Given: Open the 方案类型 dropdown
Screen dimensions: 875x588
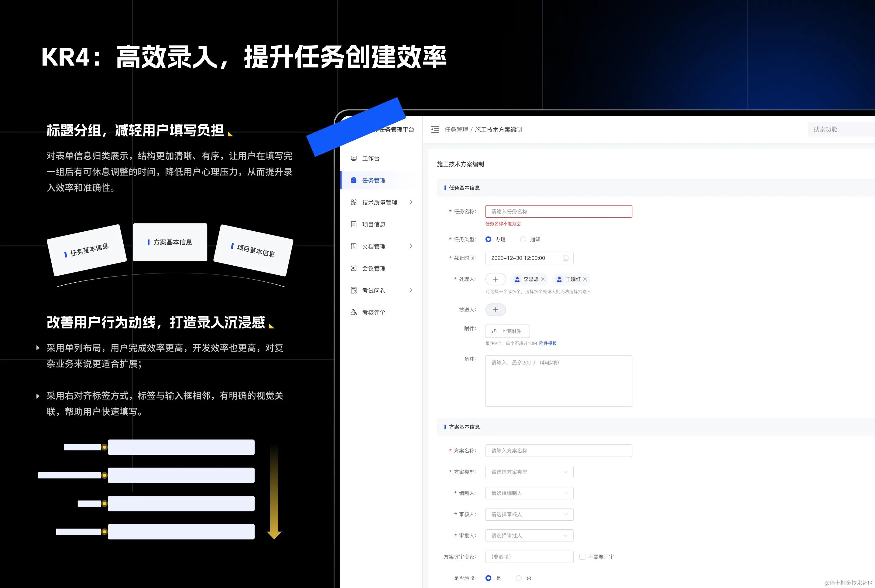Looking at the screenshot, I should click(529, 472).
